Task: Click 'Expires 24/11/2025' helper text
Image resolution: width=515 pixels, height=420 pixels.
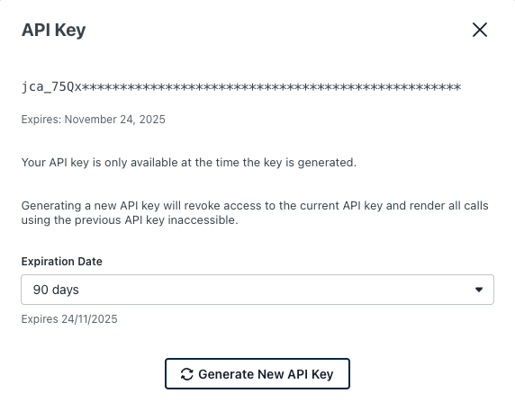Action: (69, 319)
